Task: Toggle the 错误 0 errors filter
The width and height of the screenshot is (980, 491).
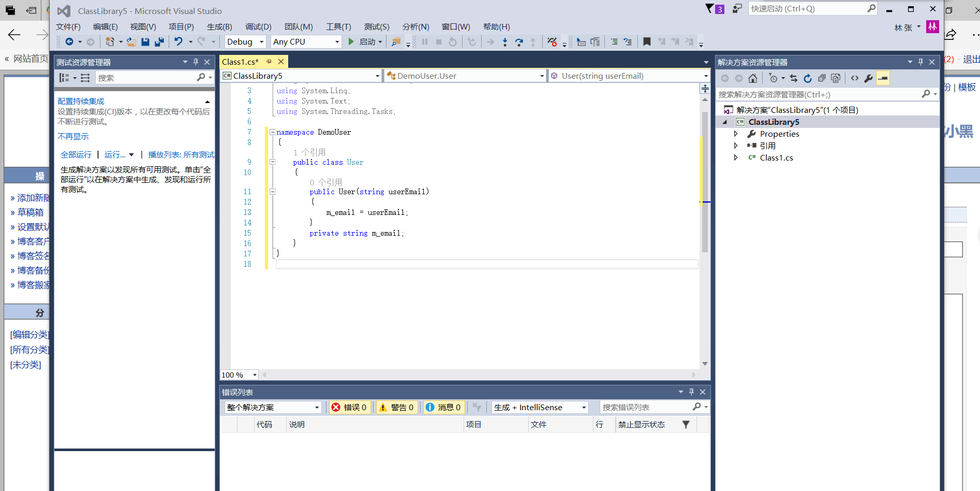Action: coord(349,407)
